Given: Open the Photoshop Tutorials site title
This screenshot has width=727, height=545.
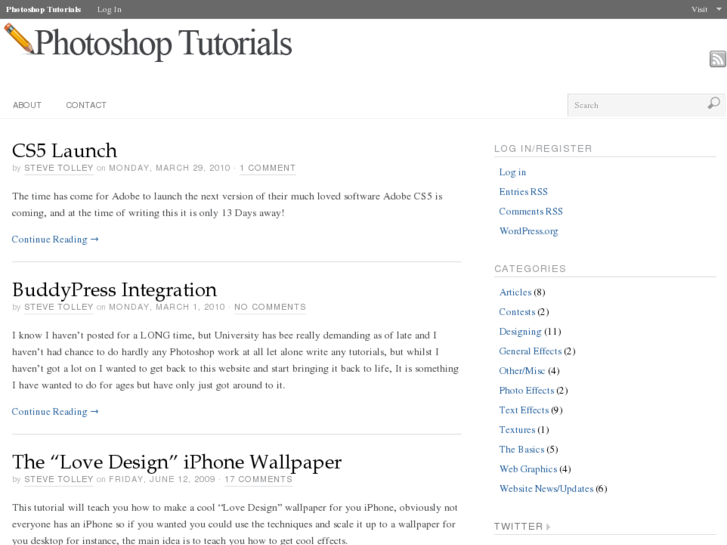Looking at the screenshot, I should 163,43.
